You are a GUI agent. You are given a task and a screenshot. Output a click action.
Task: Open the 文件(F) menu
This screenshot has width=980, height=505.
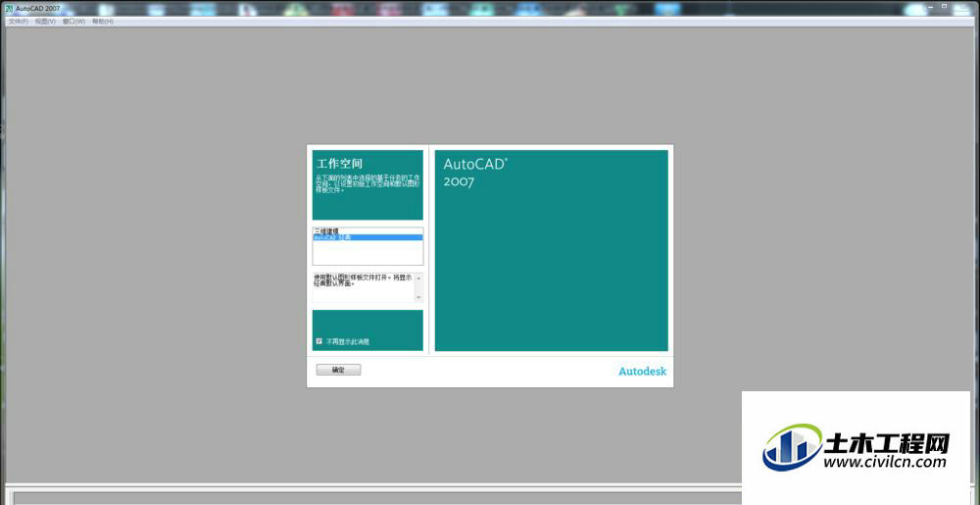point(18,22)
